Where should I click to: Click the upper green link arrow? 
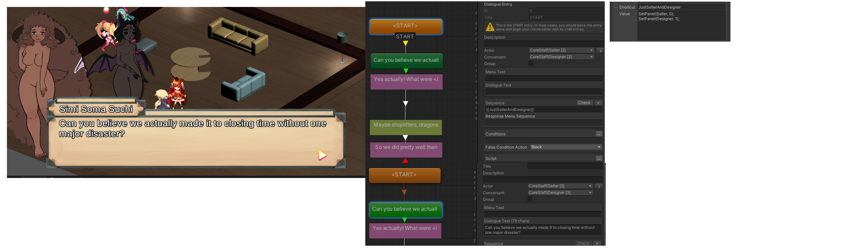point(406,71)
